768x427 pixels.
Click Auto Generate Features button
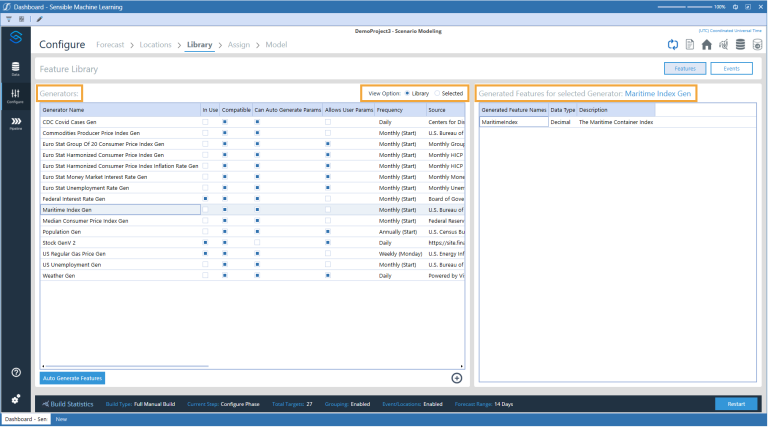coord(72,378)
